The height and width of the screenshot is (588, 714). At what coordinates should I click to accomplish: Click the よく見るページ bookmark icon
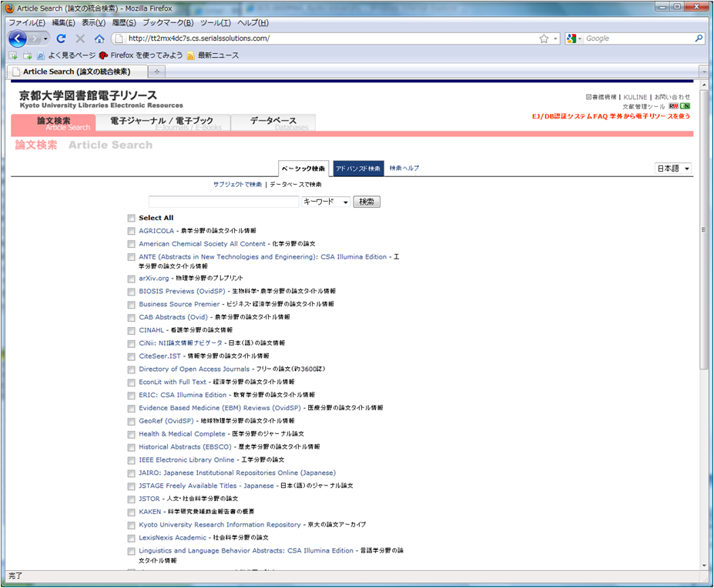pyautogui.click(x=41, y=55)
